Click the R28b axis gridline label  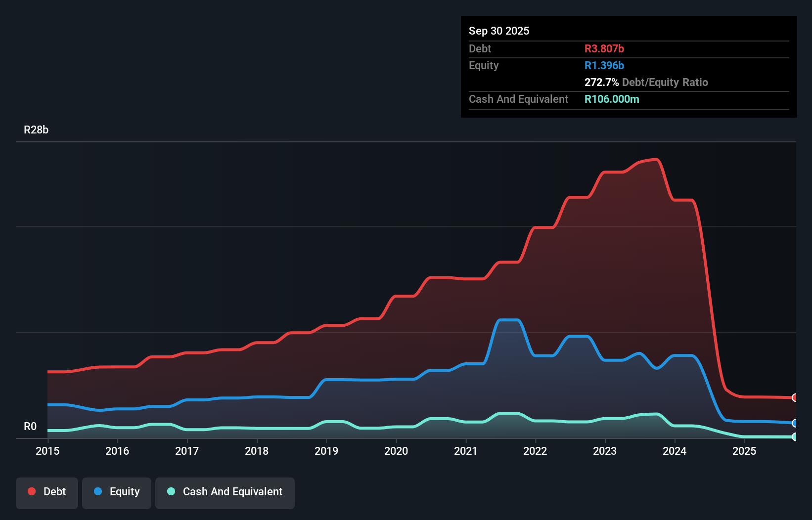tap(36, 130)
